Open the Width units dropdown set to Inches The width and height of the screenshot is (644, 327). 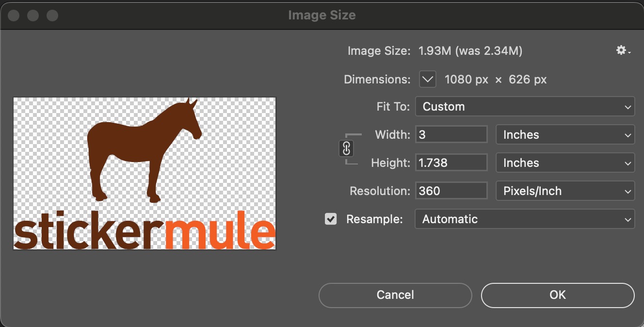(x=565, y=134)
